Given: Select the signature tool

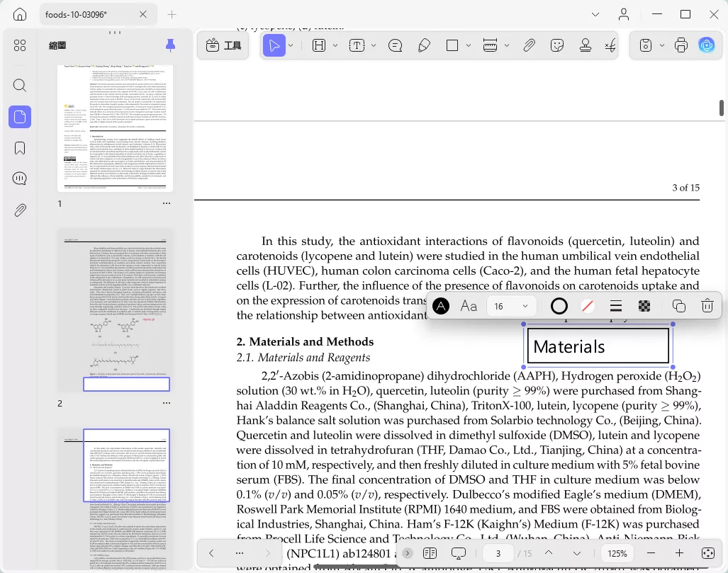Looking at the screenshot, I should point(610,45).
